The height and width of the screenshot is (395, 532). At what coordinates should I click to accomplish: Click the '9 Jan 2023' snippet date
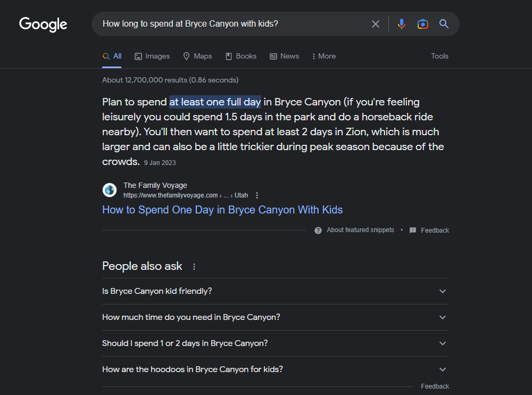[x=160, y=163]
